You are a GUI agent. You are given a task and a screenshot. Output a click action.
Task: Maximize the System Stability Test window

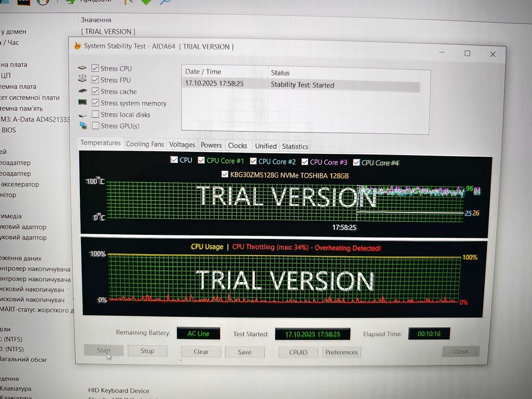click(x=467, y=53)
